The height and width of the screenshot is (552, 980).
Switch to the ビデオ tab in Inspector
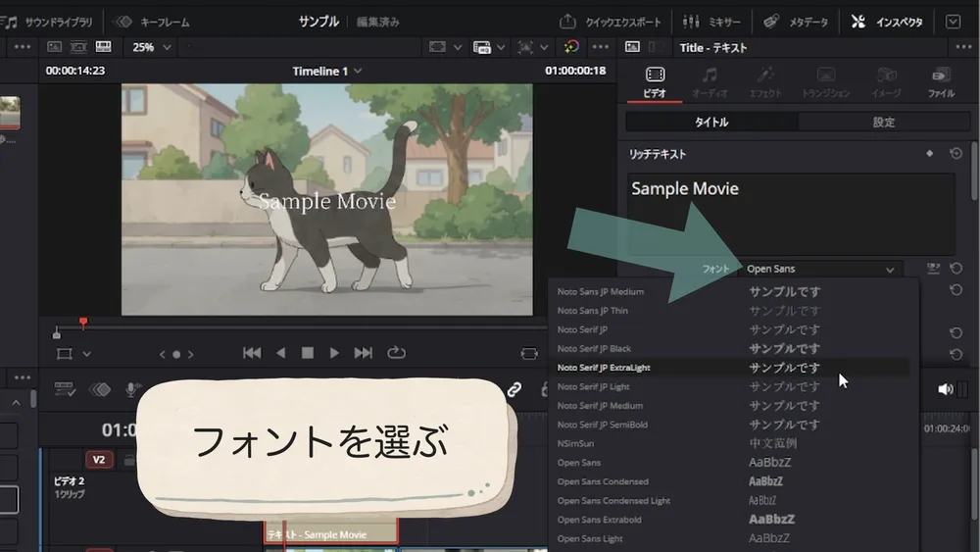click(655, 82)
